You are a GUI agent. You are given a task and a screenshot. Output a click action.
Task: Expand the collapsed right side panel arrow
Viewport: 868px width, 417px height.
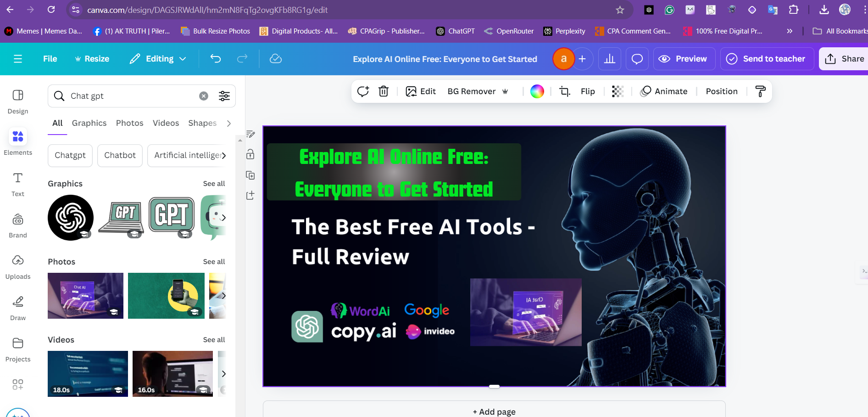864,271
